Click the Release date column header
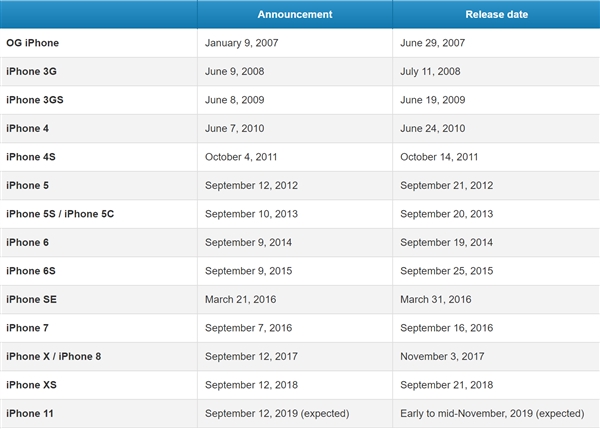Image resolution: width=600 pixels, height=429 pixels. coord(496,14)
